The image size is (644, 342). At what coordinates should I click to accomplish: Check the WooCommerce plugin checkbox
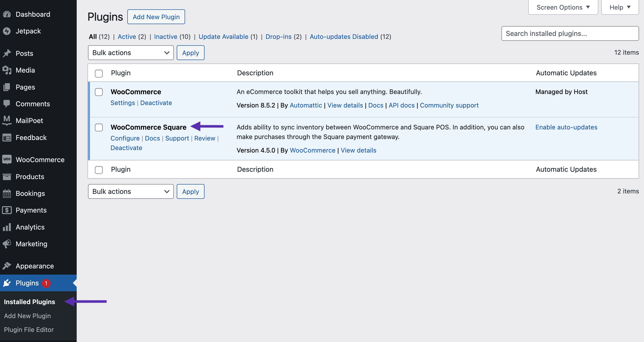pos(99,92)
